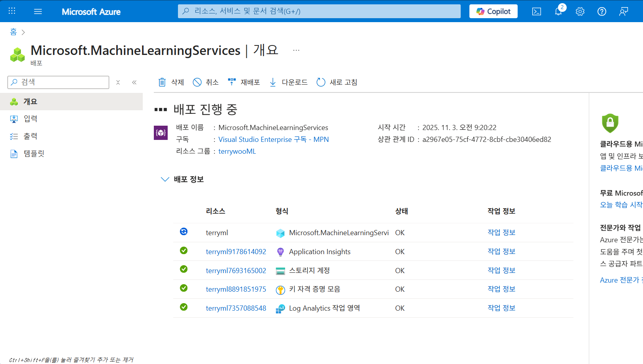Open terryml7693165002 resource link
The height and width of the screenshot is (364, 643).
[236, 271]
